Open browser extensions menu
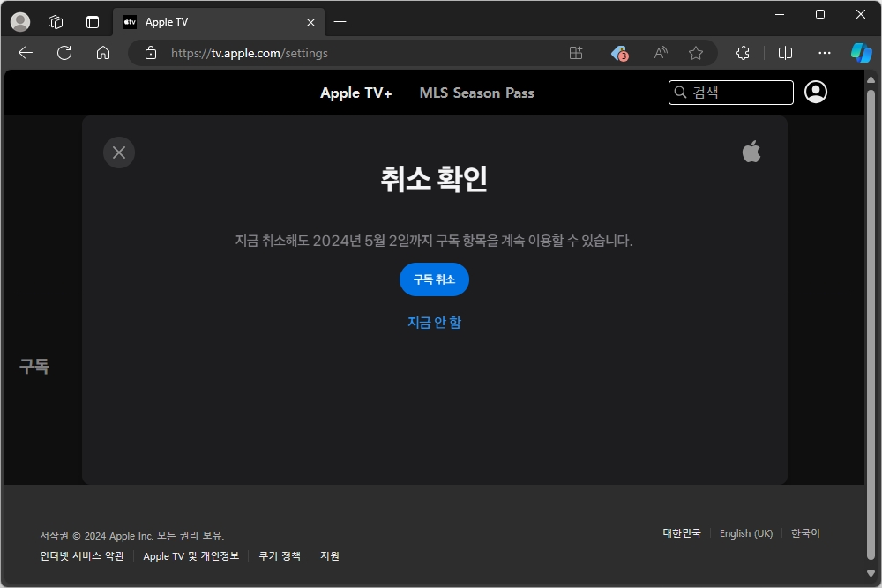The image size is (882, 588). coord(743,53)
